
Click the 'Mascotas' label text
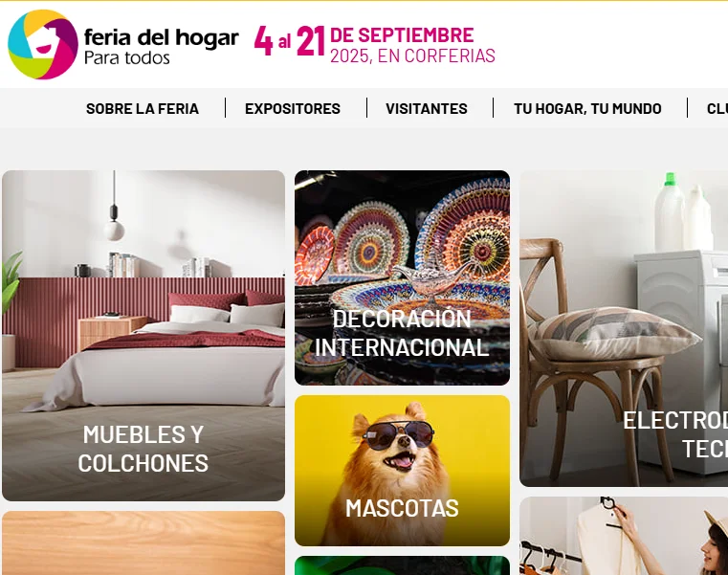402,508
